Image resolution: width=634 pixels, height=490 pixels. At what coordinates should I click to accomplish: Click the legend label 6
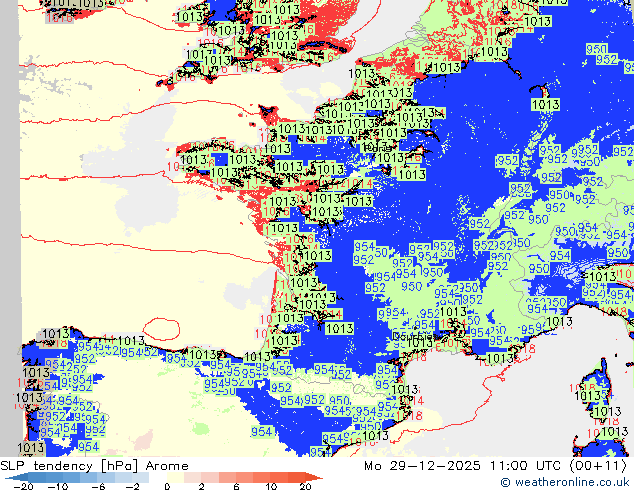[236, 486]
